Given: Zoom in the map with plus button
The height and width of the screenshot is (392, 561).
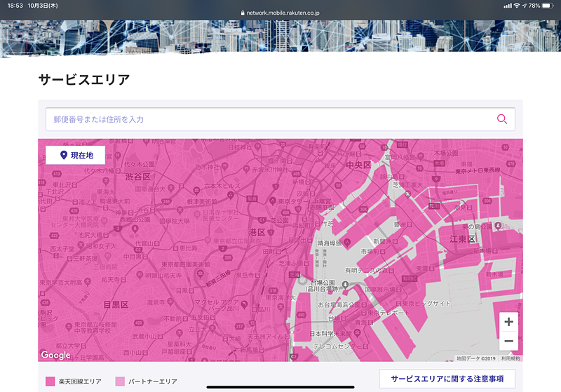Looking at the screenshot, I should (508, 322).
